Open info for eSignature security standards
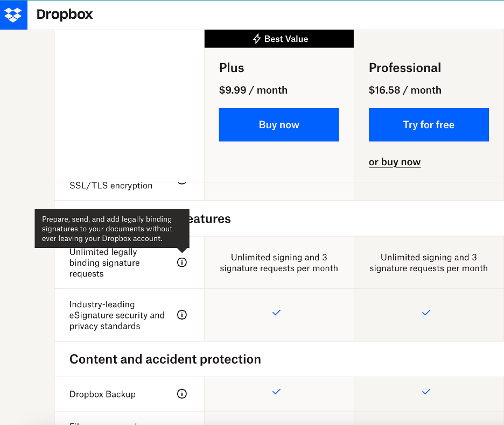This screenshot has height=425, width=504. click(182, 315)
